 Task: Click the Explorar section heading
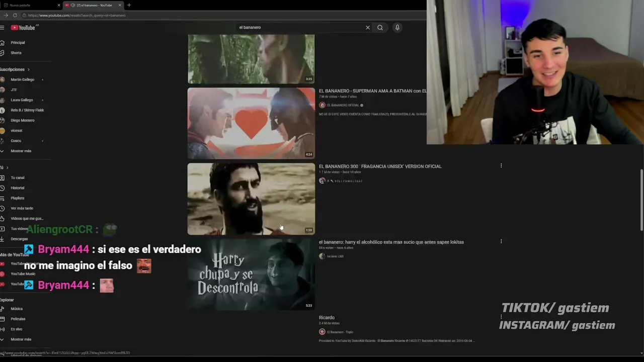coord(7,300)
